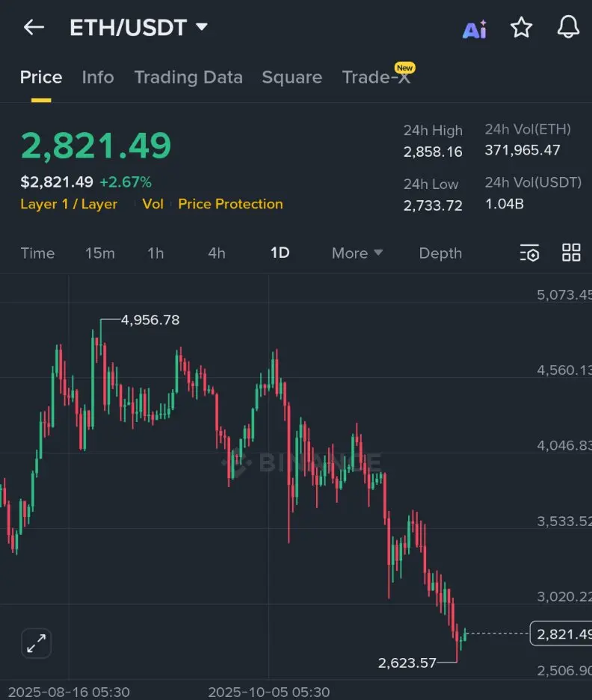Open chart settings icon
This screenshot has width=592, height=700.
(529, 253)
